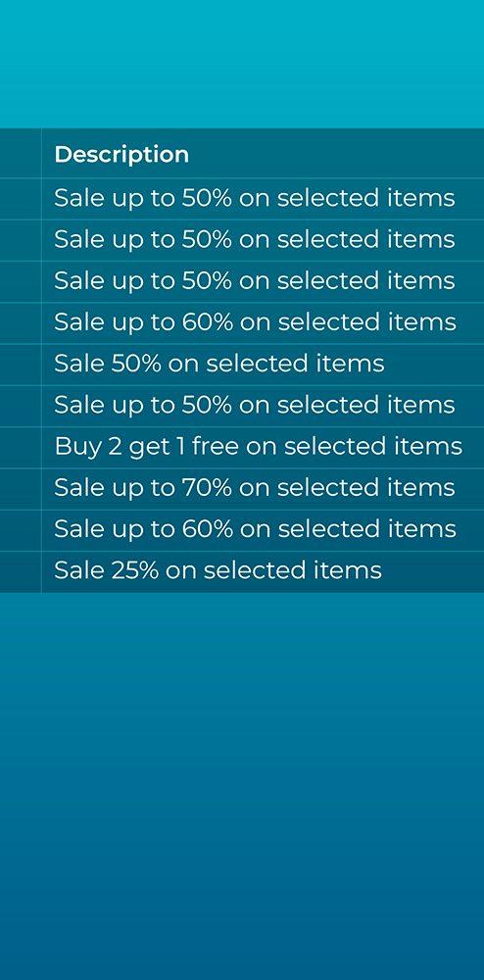Viewport: 484px width, 980px height.
Task: Click narrow cell beside 'Sale 50% on selected' row
Action: pos(21,365)
